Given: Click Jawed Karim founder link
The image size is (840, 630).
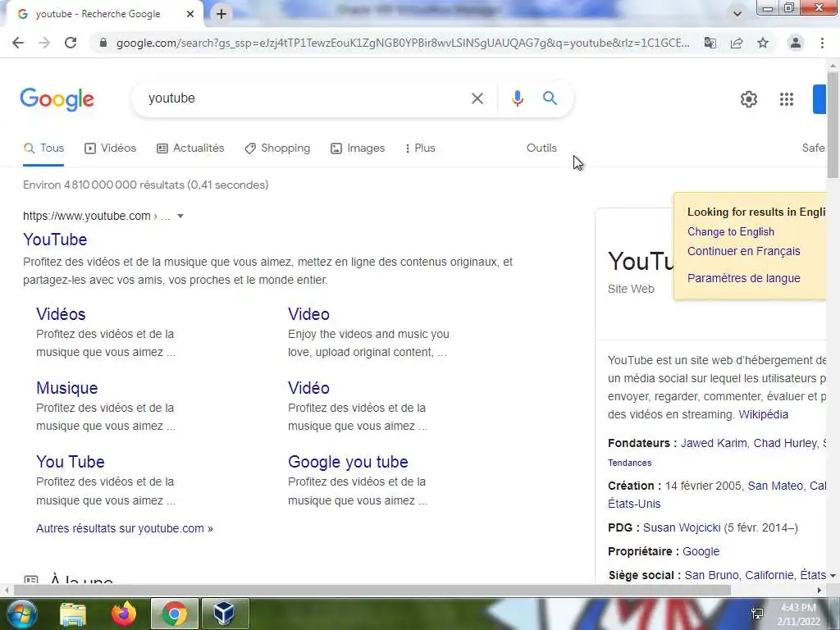Looking at the screenshot, I should [x=714, y=443].
